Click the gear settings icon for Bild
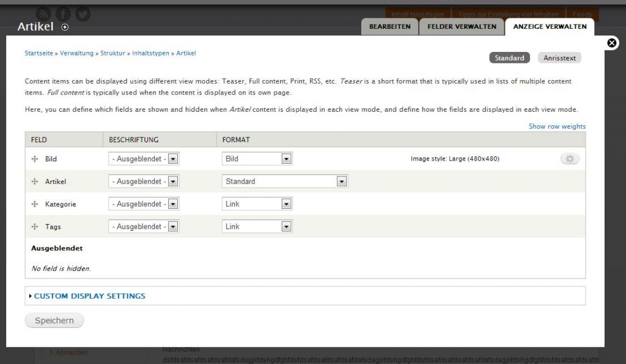The width and height of the screenshot is (626, 364). coord(569,159)
